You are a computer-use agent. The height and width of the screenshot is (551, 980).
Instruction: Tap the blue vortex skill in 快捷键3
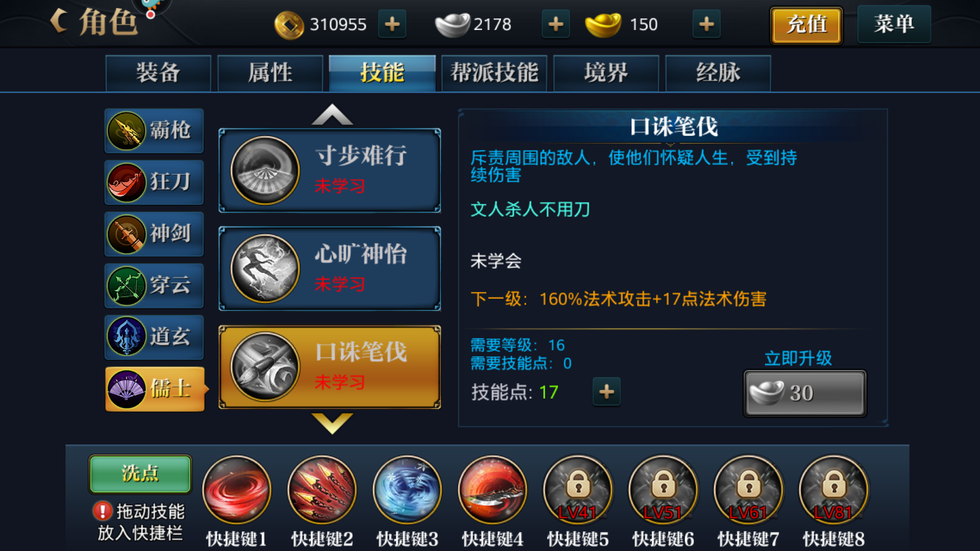pos(407,490)
